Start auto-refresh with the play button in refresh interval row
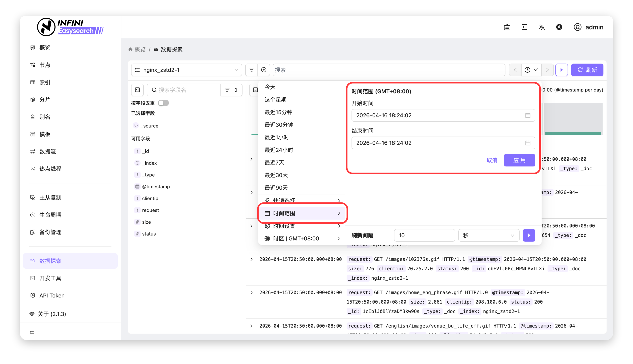This screenshot has height=364, width=633. coord(529,235)
